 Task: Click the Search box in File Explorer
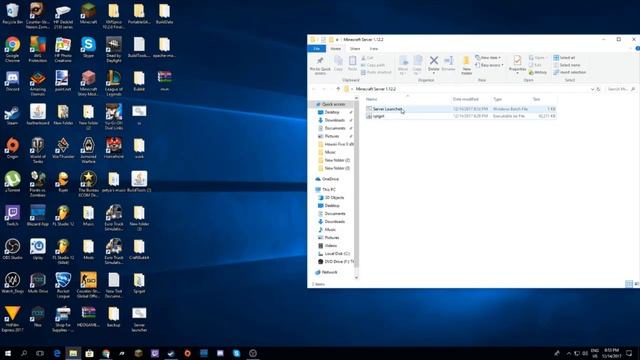(x=620, y=89)
